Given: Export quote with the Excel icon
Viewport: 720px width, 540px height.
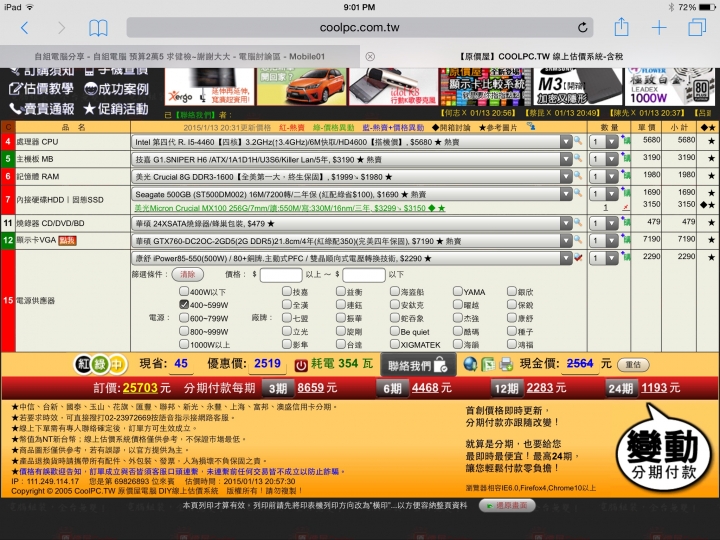Looking at the screenshot, I should pyautogui.click(x=488, y=365).
